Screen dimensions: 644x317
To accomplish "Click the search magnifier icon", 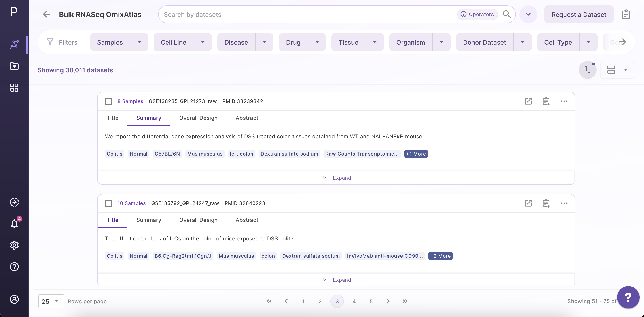I will (507, 14).
